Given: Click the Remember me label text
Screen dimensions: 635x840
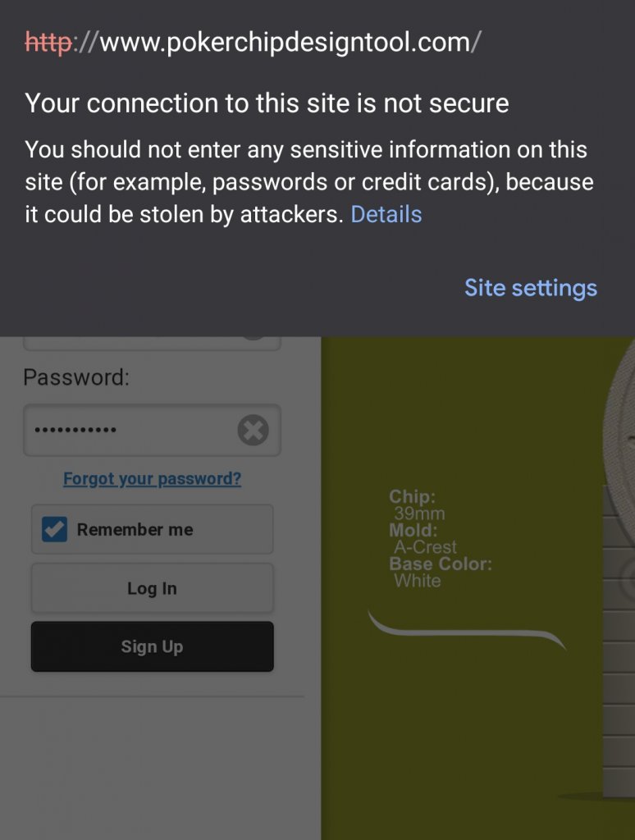Looking at the screenshot, I should 135,530.
